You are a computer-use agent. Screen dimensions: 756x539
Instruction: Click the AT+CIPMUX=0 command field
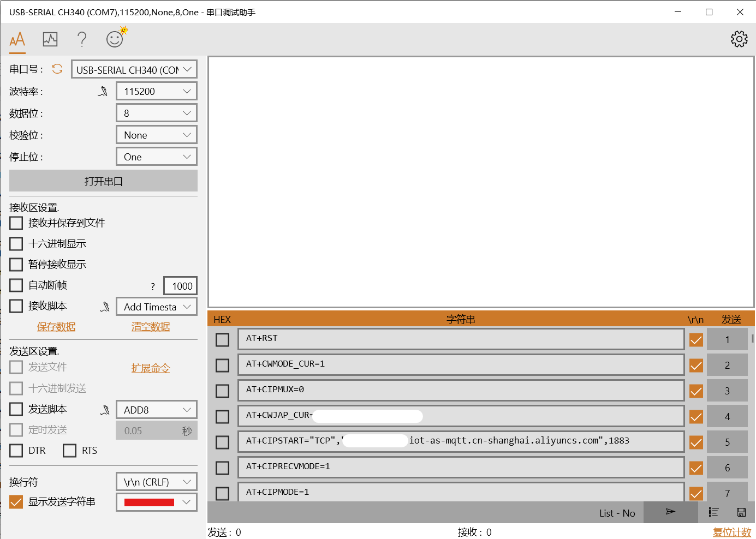(461, 390)
